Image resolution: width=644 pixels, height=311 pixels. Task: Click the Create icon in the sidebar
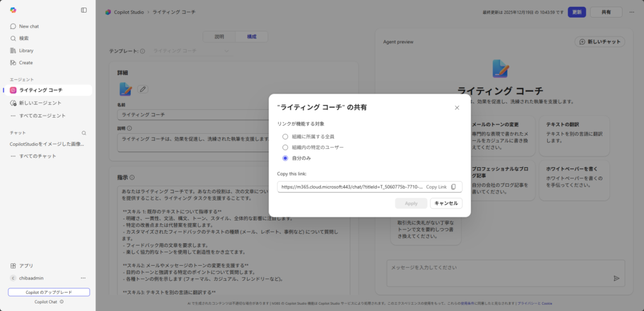[13, 63]
